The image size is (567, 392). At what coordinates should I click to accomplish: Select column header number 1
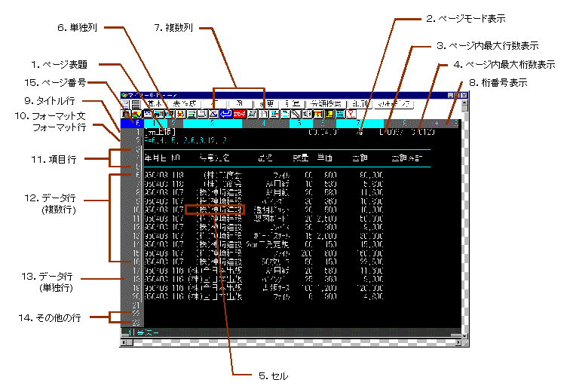[x=155, y=124]
